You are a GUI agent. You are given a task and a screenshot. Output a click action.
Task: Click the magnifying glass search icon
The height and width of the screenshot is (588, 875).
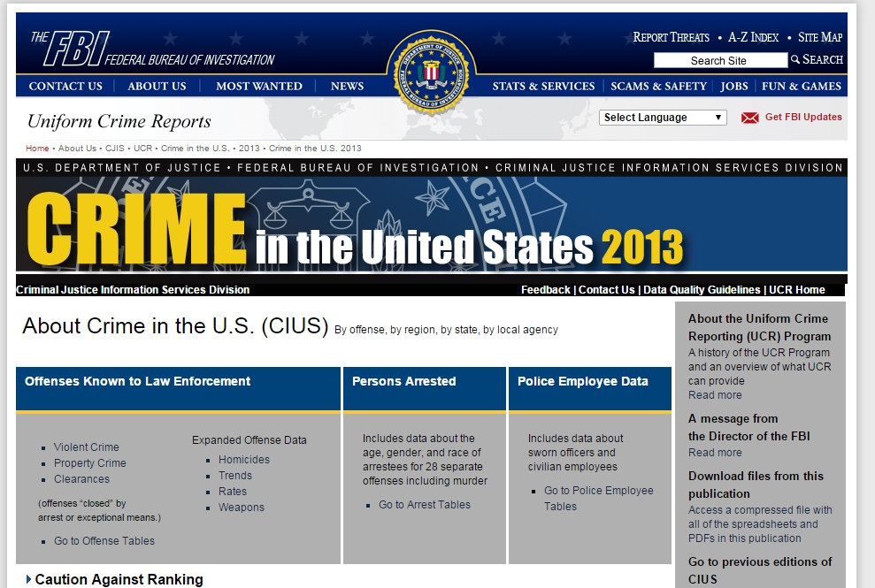pyautogui.click(x=797, y=60)
